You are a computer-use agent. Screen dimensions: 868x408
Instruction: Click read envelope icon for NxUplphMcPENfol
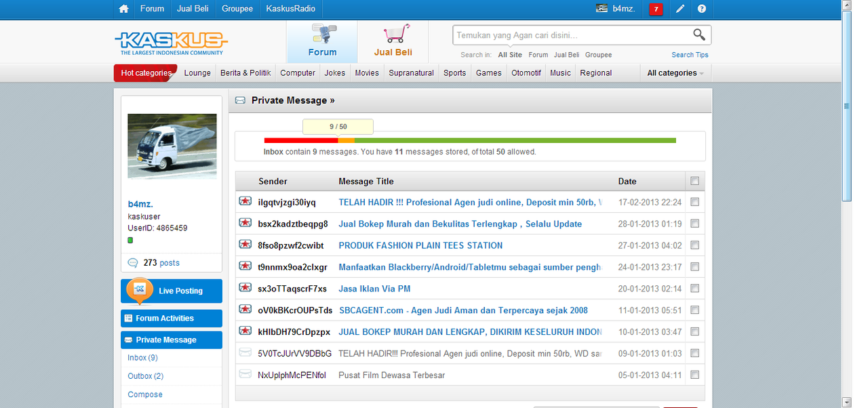click(x=245, y=375)
